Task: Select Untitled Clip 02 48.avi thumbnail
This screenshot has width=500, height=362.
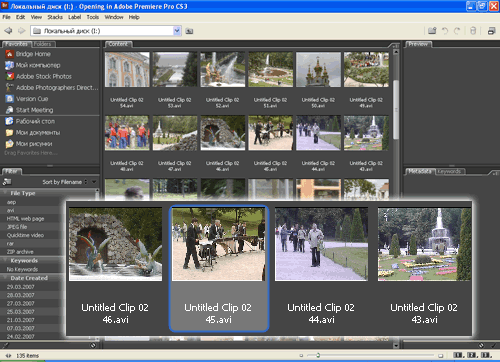Action: 127,133
